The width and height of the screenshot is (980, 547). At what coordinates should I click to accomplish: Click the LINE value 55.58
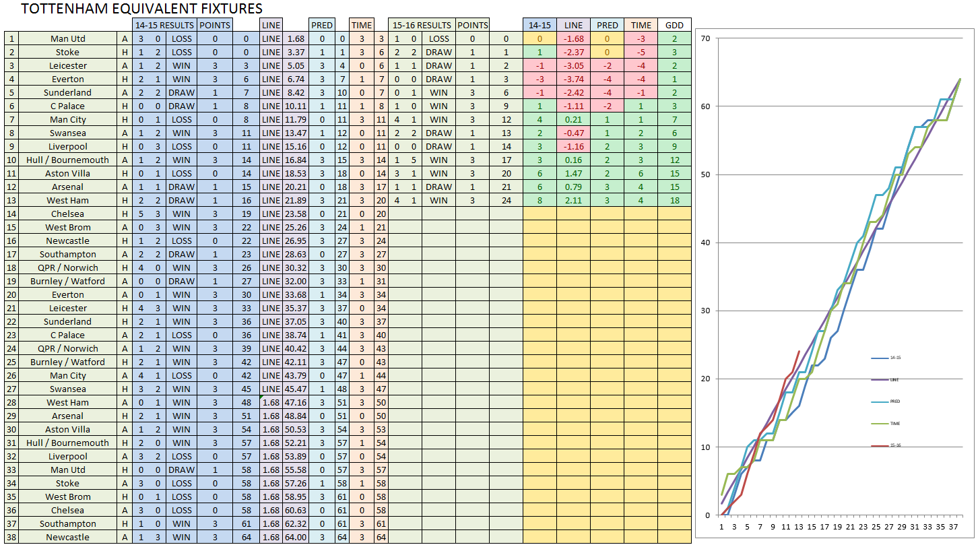point(296,470)
